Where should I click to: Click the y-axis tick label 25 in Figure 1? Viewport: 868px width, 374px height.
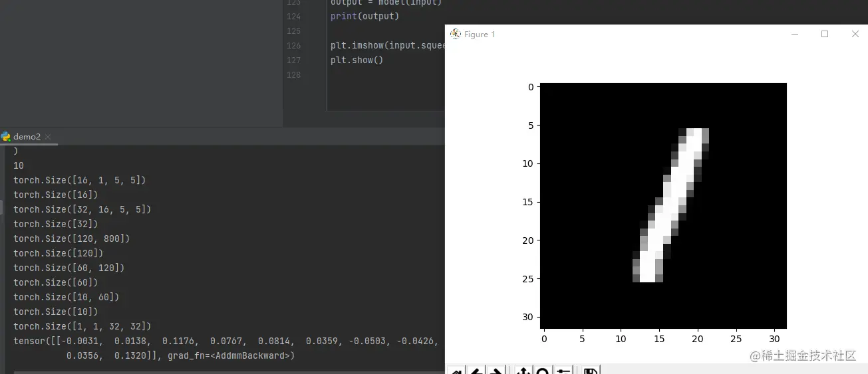point(528,278)
